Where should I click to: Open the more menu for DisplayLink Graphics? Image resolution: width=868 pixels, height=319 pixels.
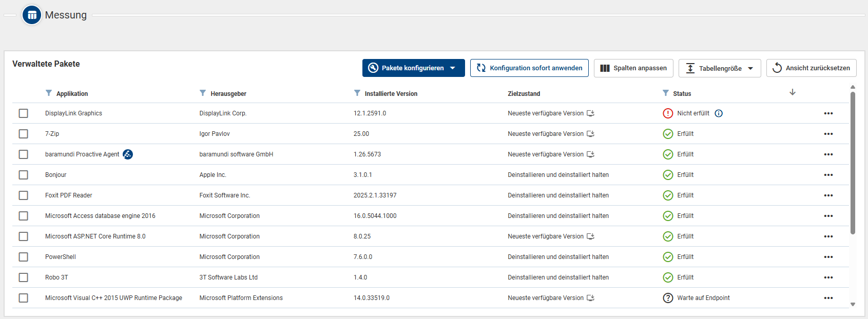(x=828, y=113)
